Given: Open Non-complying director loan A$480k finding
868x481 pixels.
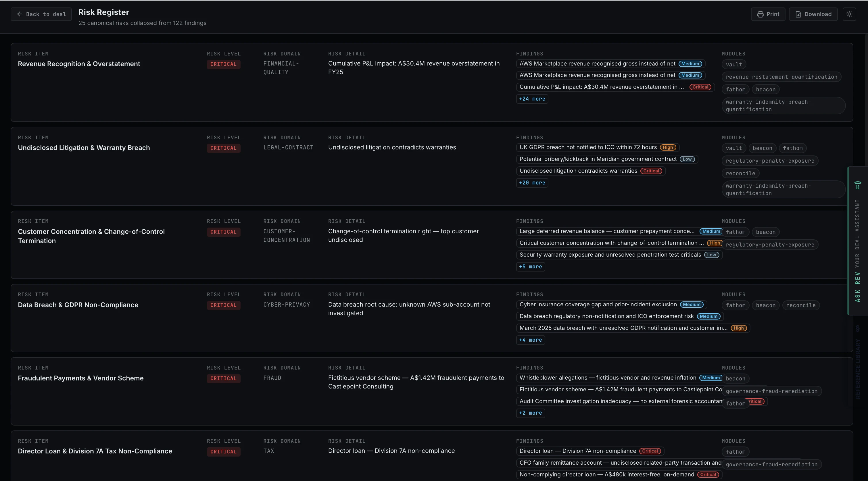Looking at the screenshot, I should pos(619,475).
